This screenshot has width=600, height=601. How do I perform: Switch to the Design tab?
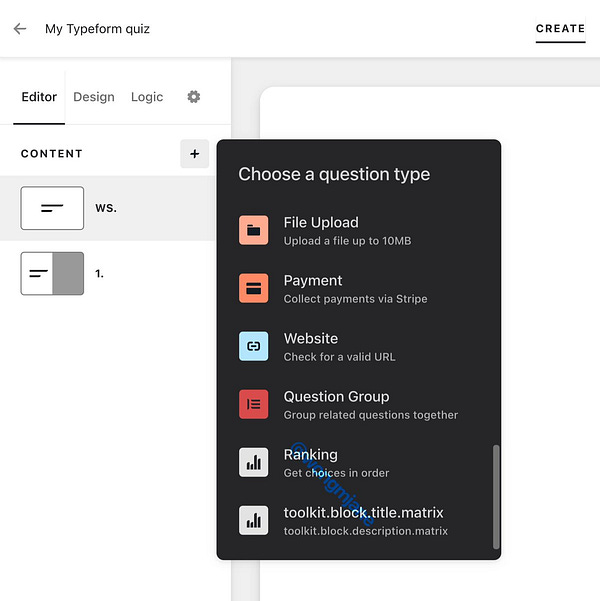[94, 97]
